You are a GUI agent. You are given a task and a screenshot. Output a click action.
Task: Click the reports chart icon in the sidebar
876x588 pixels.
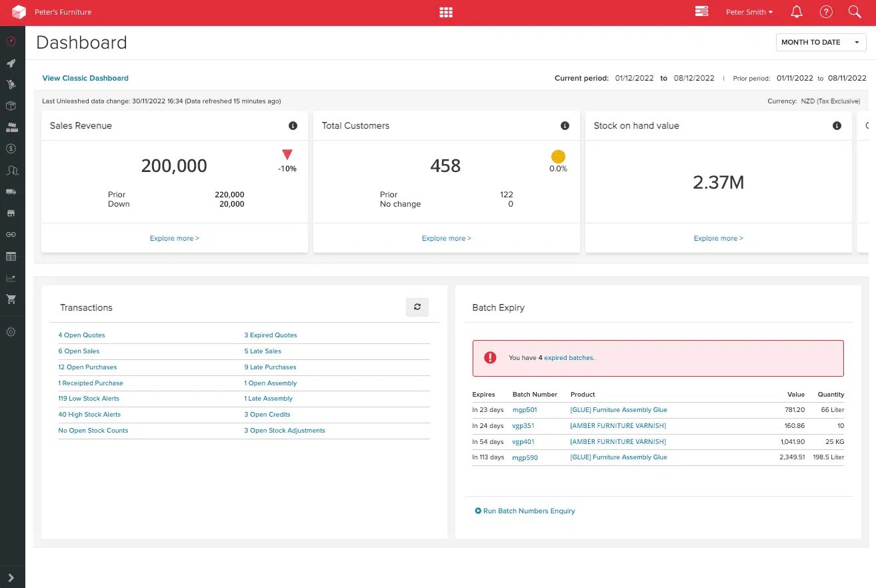[x=11, y=277]
